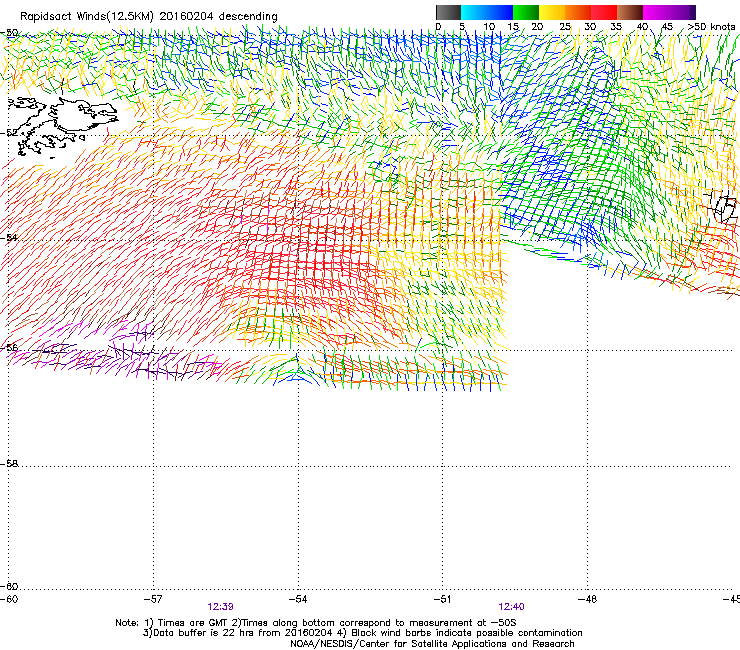The image size is (740, 650).
Task: Select the yellow 20–25 knots legend segment
Action: 552,12
